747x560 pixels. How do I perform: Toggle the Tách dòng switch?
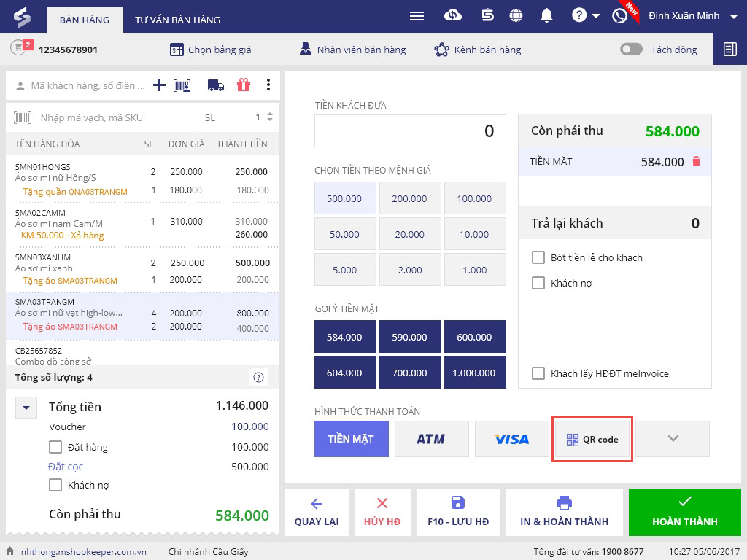pos(631,50)
